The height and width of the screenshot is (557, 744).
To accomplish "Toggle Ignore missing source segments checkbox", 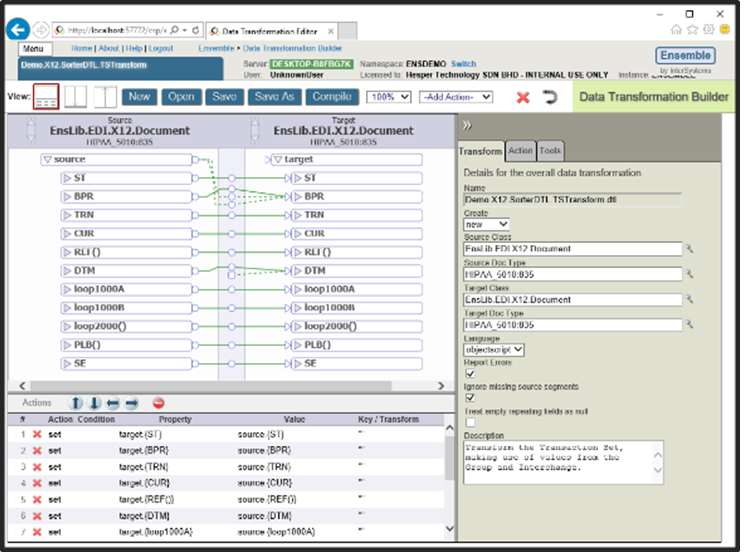I will (471, 398).
